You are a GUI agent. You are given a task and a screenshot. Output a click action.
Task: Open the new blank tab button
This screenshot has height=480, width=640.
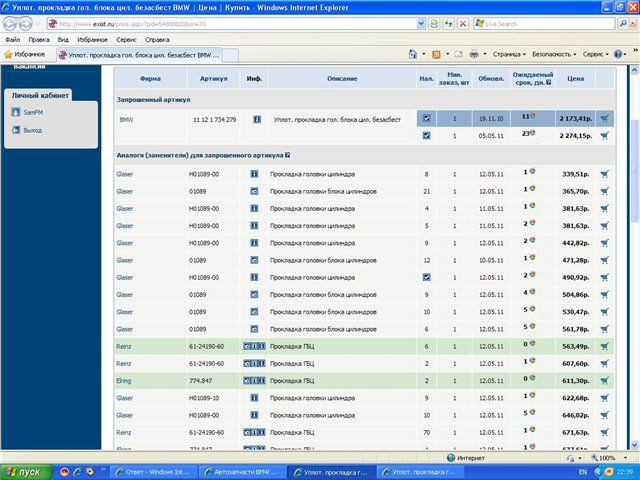click(231, 55)
